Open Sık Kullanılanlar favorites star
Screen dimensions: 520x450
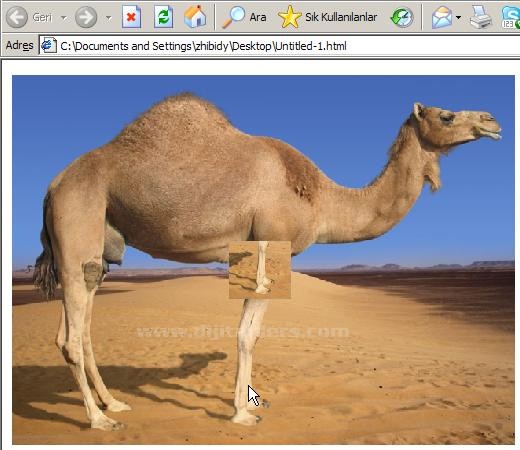click(x=290, y=17)
